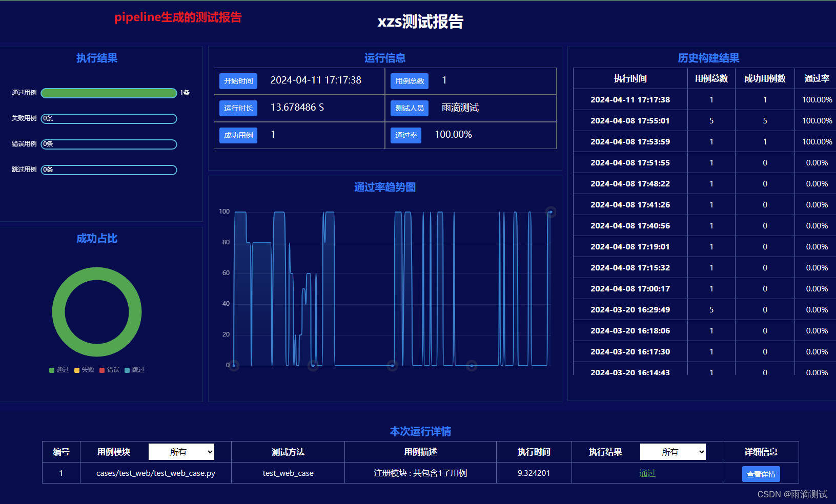836x504 pixels.
Task: Click the 测试人员 label button
Action: 410,108
